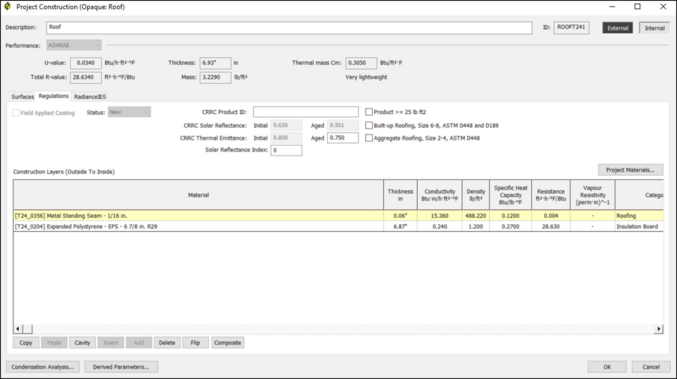Flip the construction layers order

point(195,343)
